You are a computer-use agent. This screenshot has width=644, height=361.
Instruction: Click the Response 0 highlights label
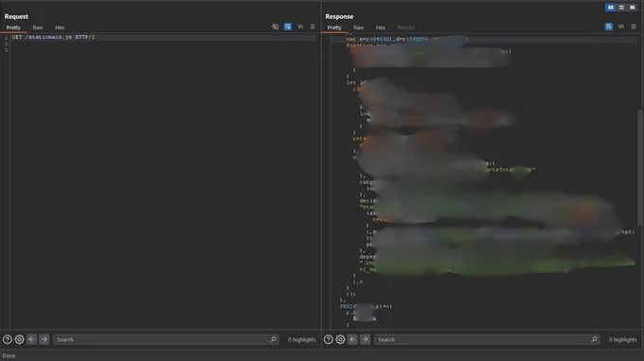622,339
